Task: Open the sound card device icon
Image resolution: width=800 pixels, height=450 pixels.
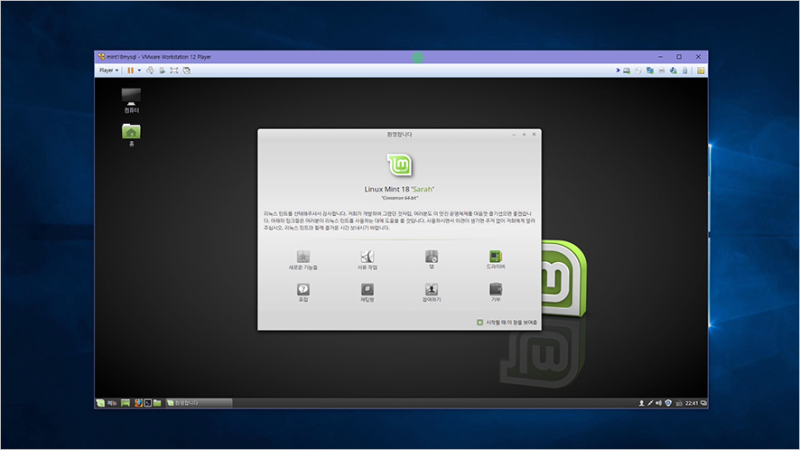Action: pos(673,70)
